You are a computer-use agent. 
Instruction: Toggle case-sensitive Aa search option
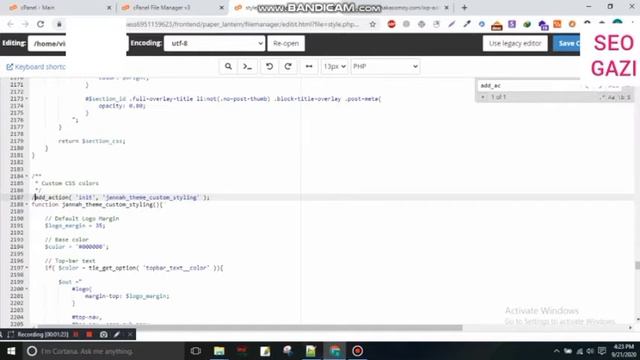click(611, 97)
